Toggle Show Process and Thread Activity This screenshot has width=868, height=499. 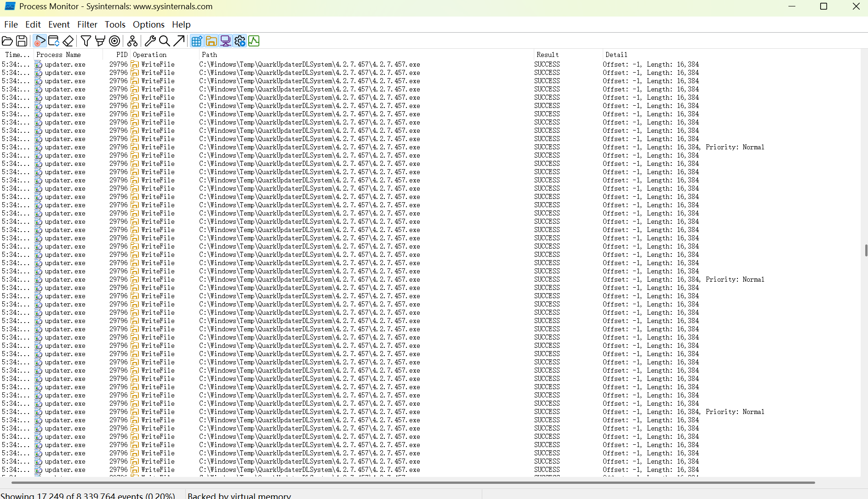(x=240, y=41)
